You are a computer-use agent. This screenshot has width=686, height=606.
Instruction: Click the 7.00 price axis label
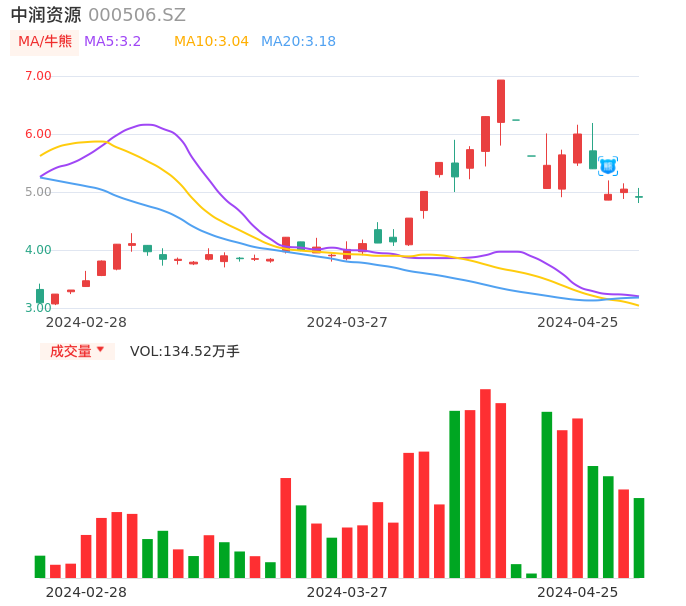click(x=38, y=76)
